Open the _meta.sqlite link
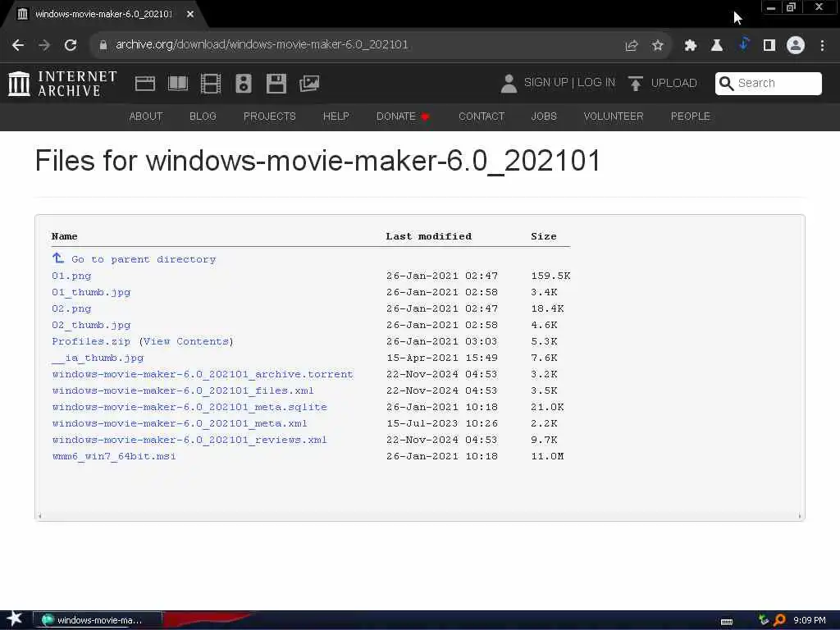The height and width of the screenshot is (630, 840). [x=189, y=407]
